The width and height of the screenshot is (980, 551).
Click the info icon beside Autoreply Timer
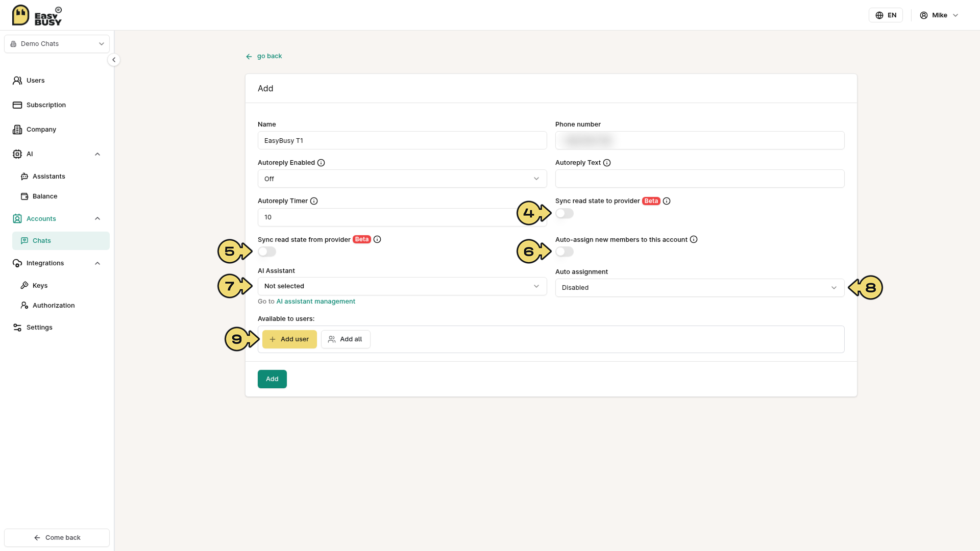pyautogui.click(x=314, y=201)
